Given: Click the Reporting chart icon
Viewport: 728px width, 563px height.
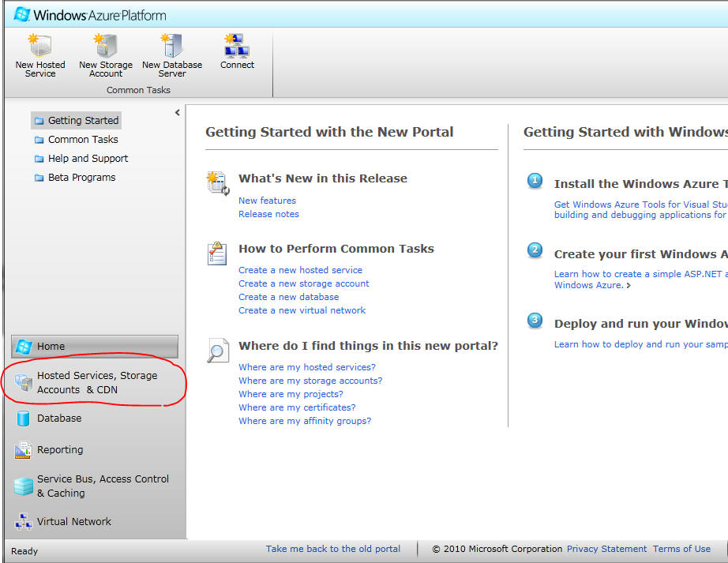Looking at the screenshot, I should tap(23, 450).
